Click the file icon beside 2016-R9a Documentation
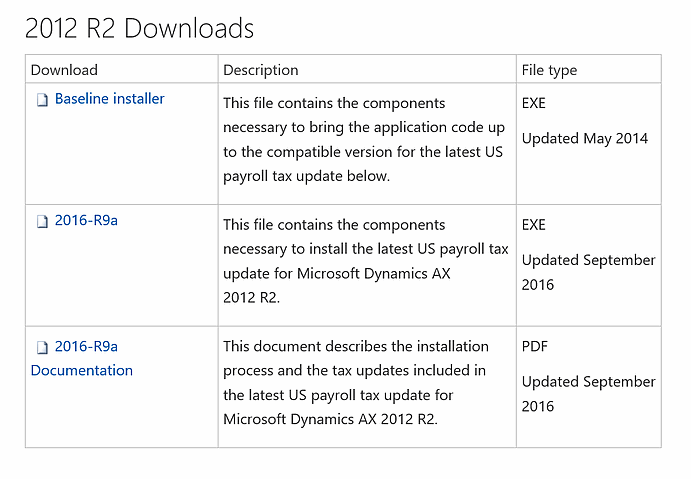The height and width of the screenshot is (479, 691). click(42, 348)
